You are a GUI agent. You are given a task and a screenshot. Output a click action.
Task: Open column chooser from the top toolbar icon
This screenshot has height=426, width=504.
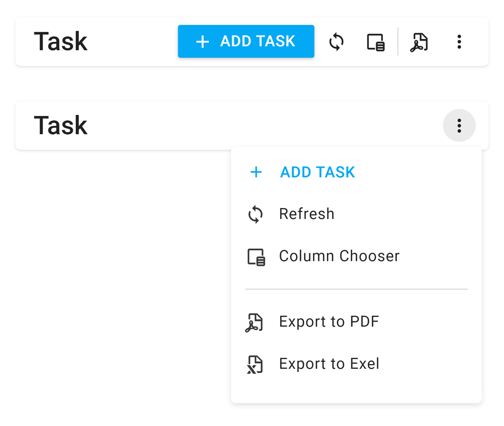(376, 42)
